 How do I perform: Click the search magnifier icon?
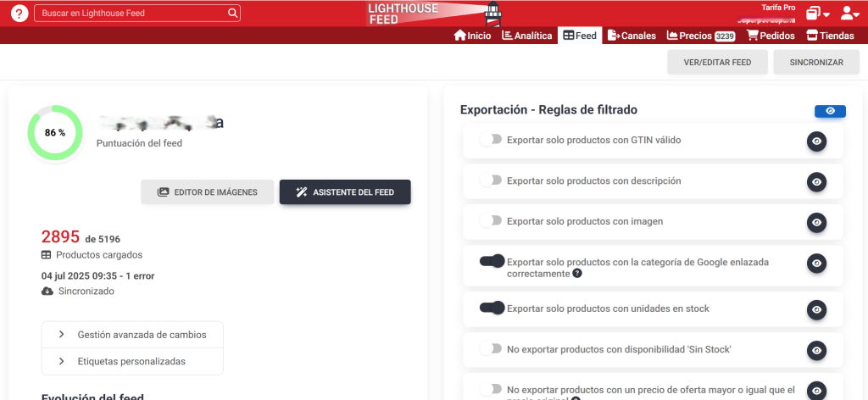(x=233, y=14)
